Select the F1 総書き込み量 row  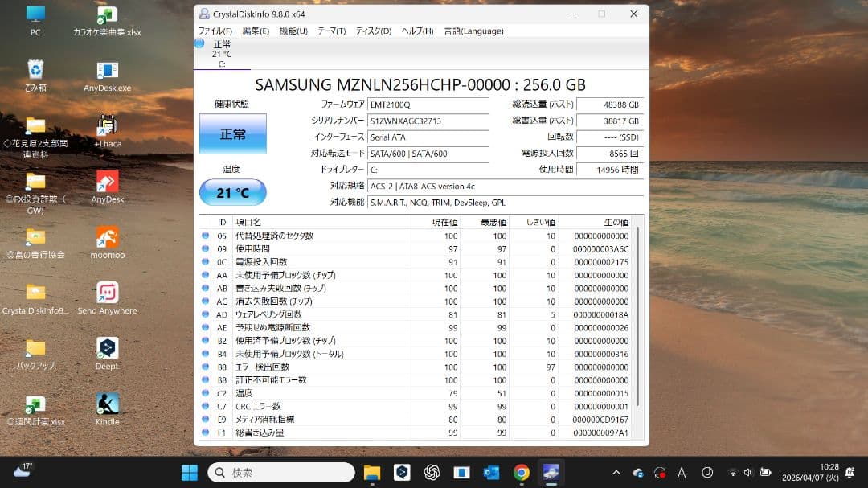click(416, 433)
